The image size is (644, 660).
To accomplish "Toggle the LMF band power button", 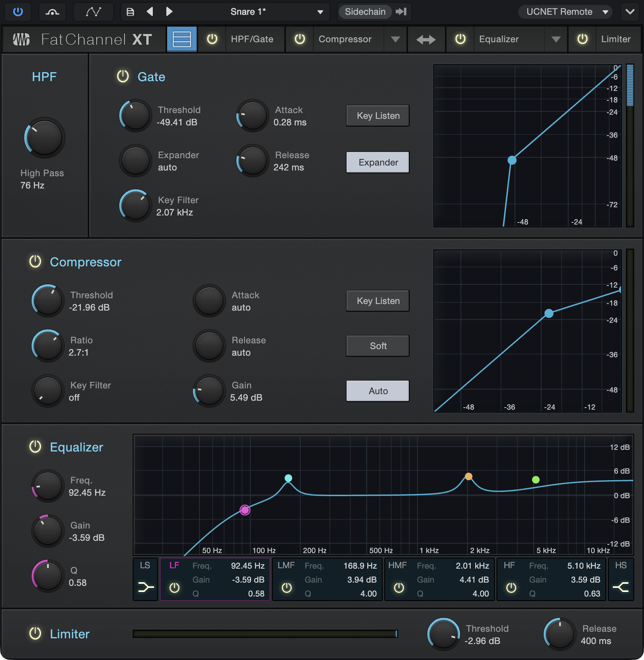I will [x=287, y=588].
